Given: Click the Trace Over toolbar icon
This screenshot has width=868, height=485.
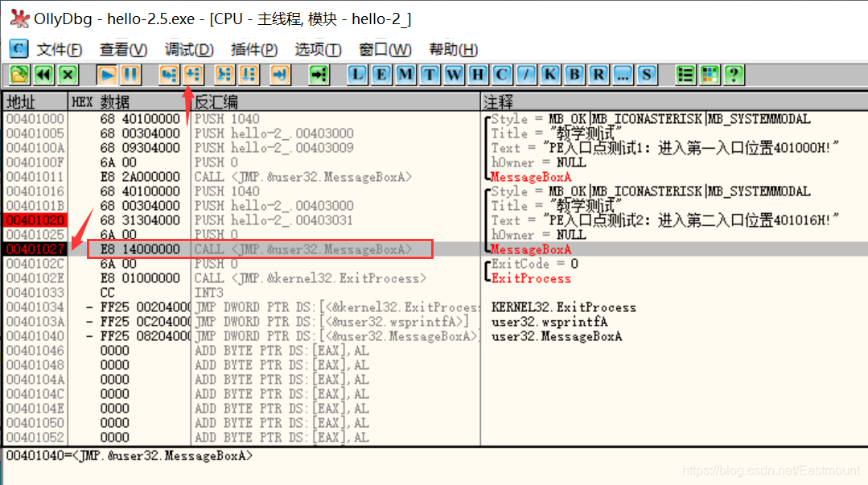Looking at the screenshot, I should [x=249, y=75].
